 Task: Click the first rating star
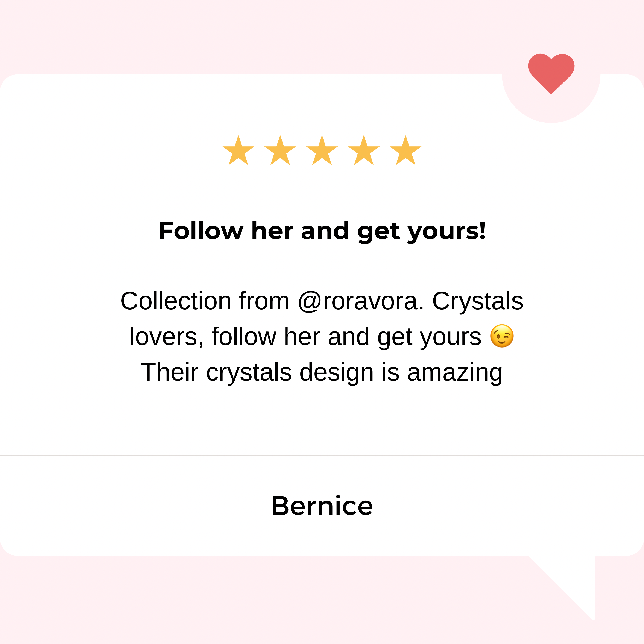[238, 151]
